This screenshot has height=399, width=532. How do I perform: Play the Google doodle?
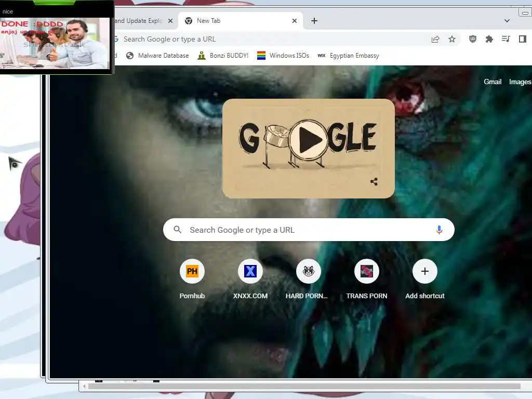308,140
